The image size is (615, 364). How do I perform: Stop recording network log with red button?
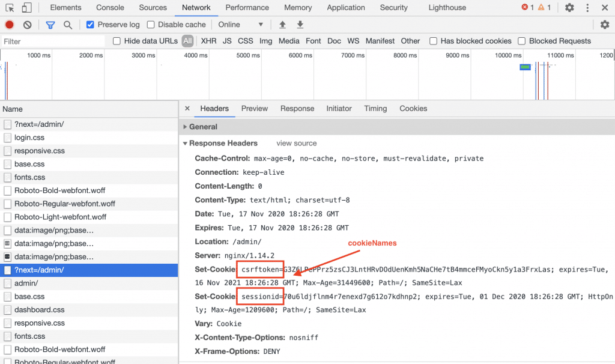10,25
